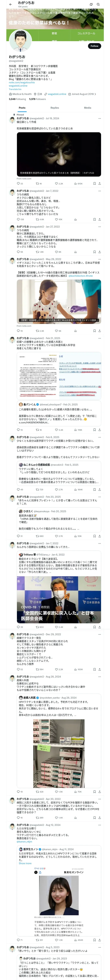
Task: Open the more menu on Jan 27, 2022 post
Action: pos(99,226)
